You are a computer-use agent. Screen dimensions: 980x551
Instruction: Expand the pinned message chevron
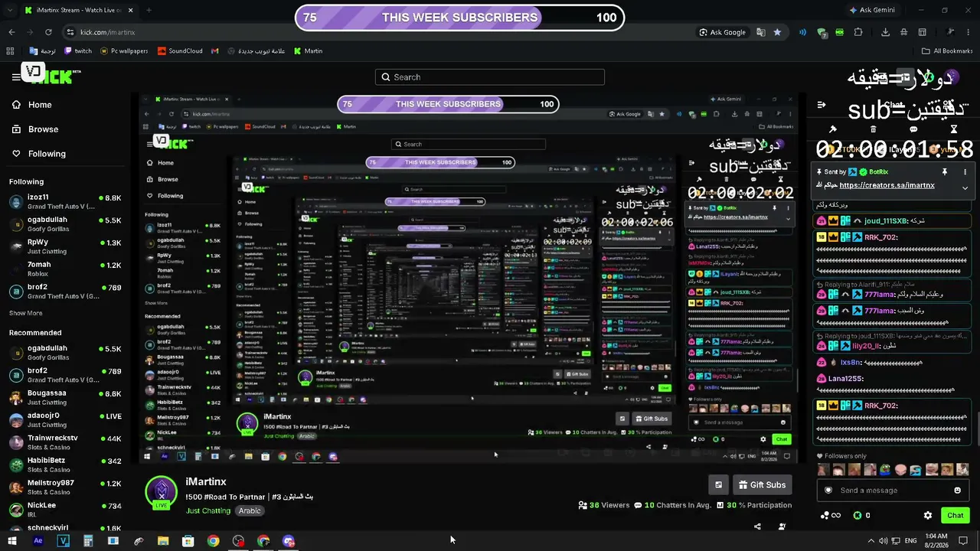pyautogui.click(x=965, y=187)
